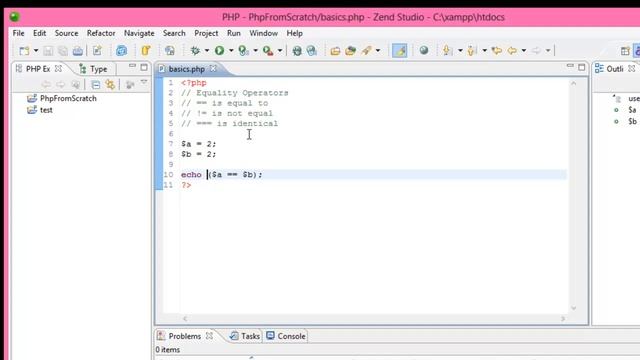The height and width of the screenshot is (360, 640).
Task: Click the Open Perspective icon
Action: click(x=625, y=51)
